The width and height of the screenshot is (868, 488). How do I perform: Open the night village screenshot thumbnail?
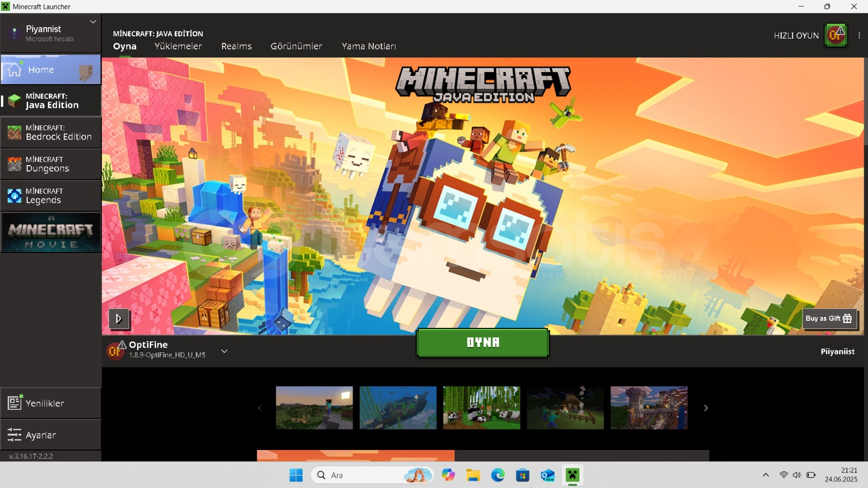pyautogui.click(x=565, y=408)
